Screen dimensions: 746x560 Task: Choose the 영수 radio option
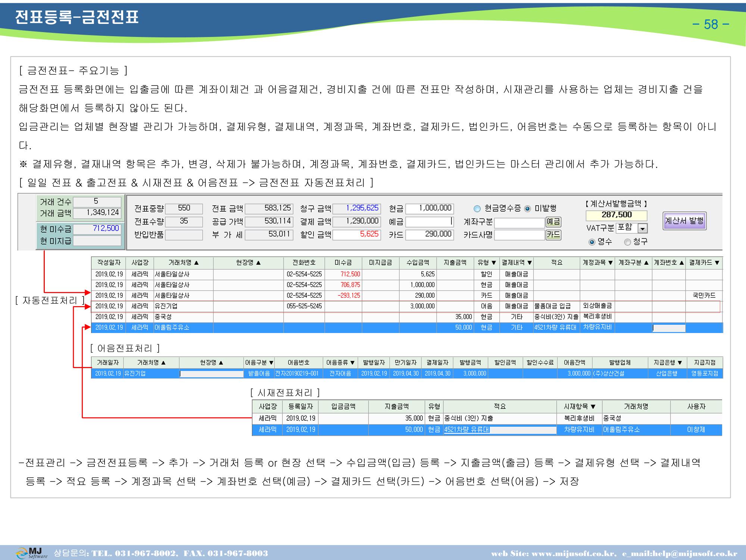click(x=592, y=242)
